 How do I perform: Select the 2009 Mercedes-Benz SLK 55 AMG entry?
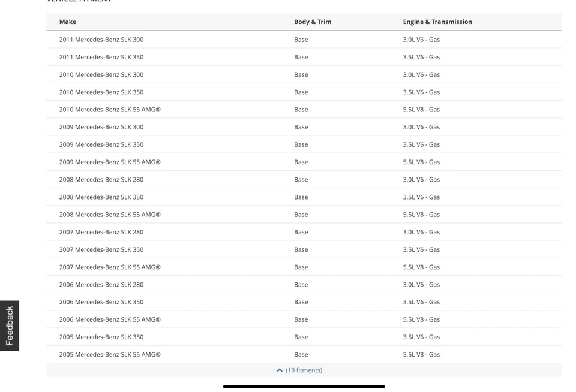110,162
